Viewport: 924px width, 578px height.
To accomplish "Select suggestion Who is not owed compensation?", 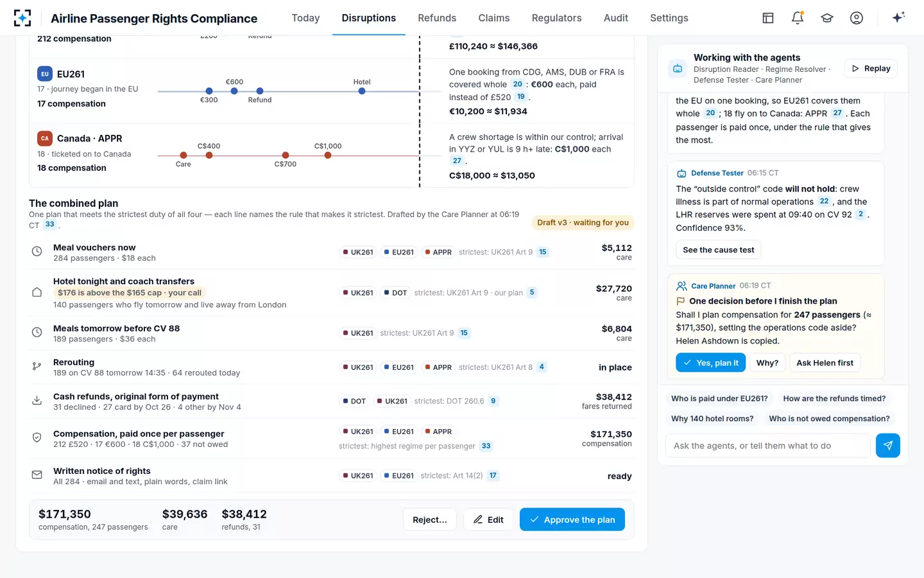I will click(829, 418).
